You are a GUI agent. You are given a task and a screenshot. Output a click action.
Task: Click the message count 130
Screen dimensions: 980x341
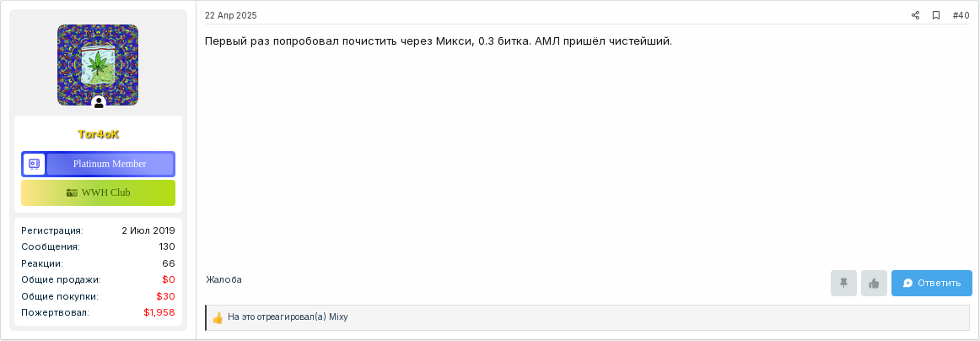coord(167,247)
